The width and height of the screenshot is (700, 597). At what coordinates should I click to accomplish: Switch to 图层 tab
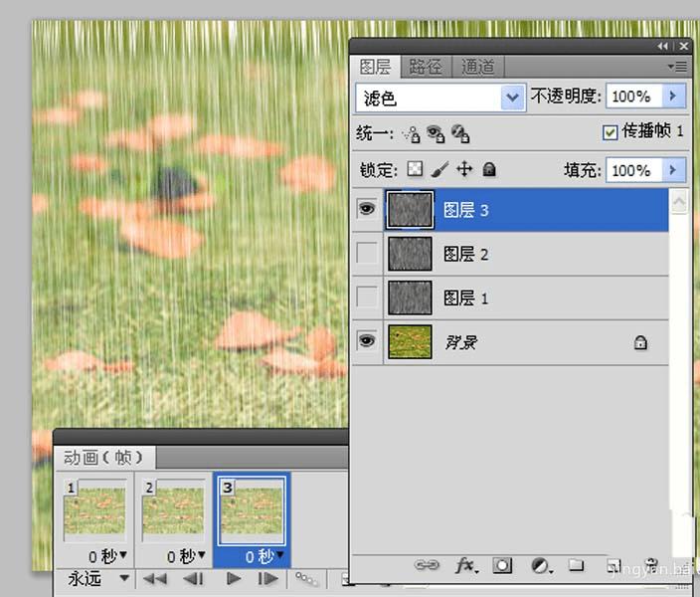point(375,67)
